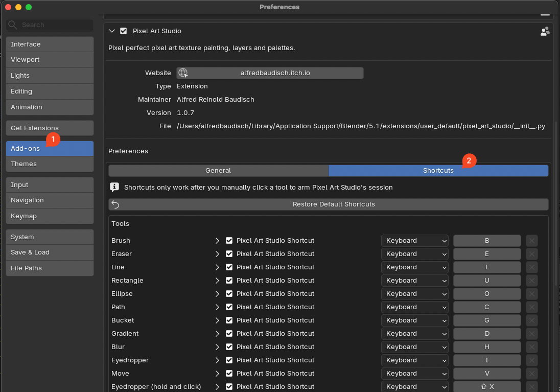Expand the Eraser shortcut details
The width and height of the screenshot is (560, 392).
pyautogui.click(x=217, y=253)
